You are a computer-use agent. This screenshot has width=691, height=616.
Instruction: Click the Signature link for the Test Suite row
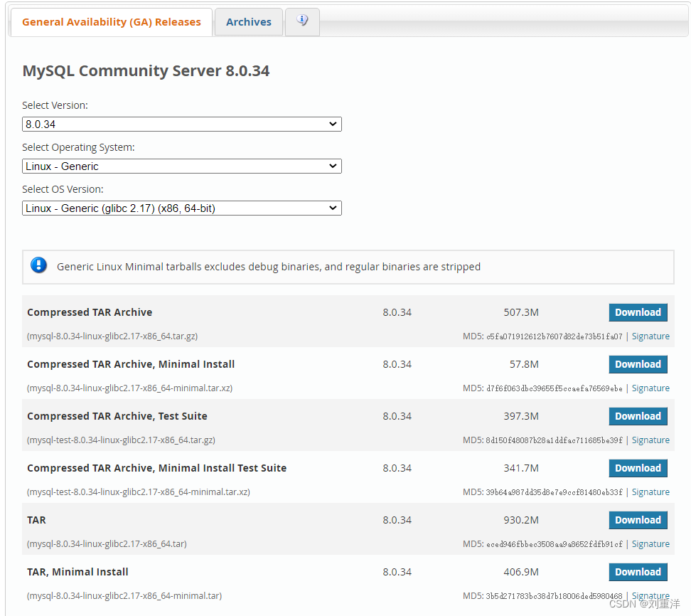coord(650,440)
